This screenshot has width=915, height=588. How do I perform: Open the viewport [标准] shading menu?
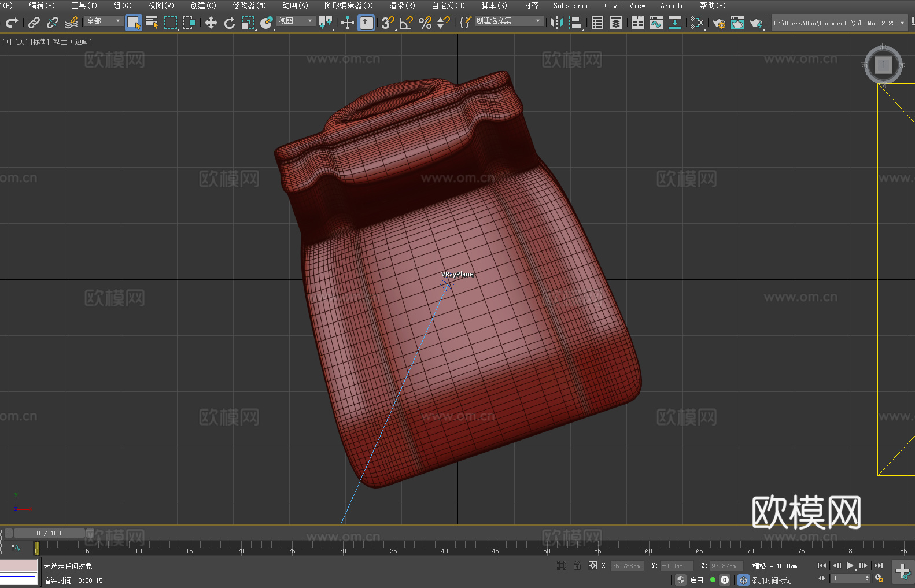click(40, 42)
